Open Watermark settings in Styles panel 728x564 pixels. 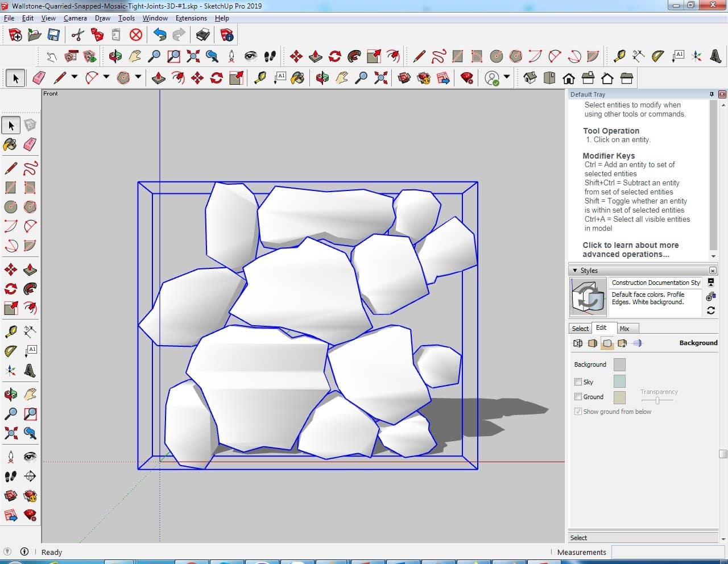[622, 343]
